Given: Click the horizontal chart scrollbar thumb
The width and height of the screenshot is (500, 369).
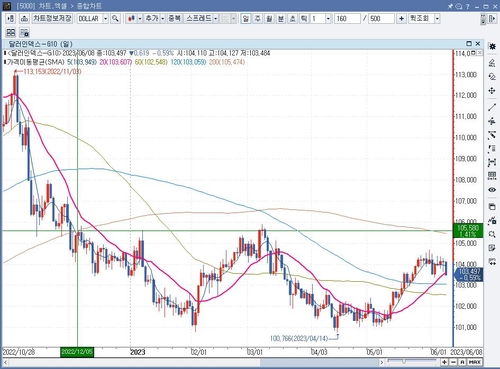Looking at the screenshot, I should (319, 362).
